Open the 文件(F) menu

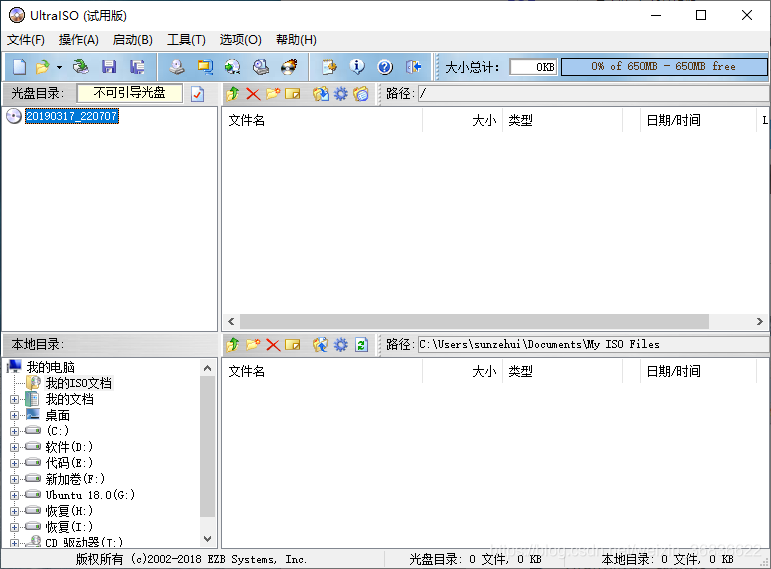click(x=26, y=40)
